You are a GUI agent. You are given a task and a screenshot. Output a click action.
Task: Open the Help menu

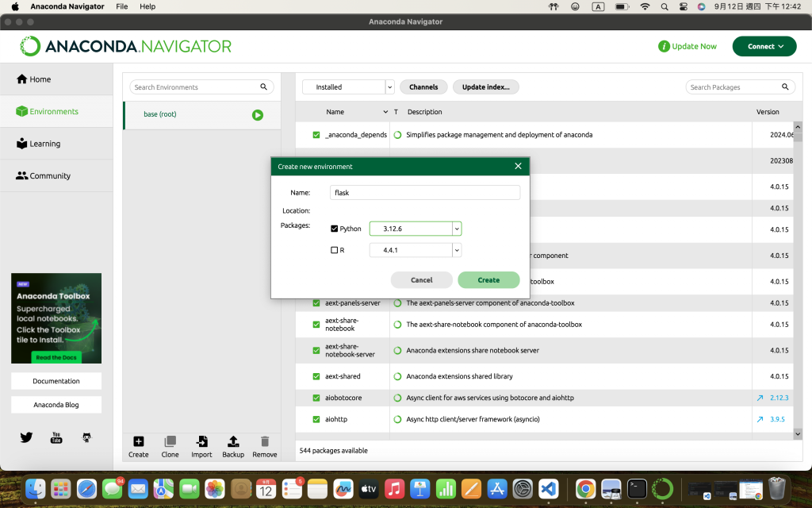click(147, 6)
